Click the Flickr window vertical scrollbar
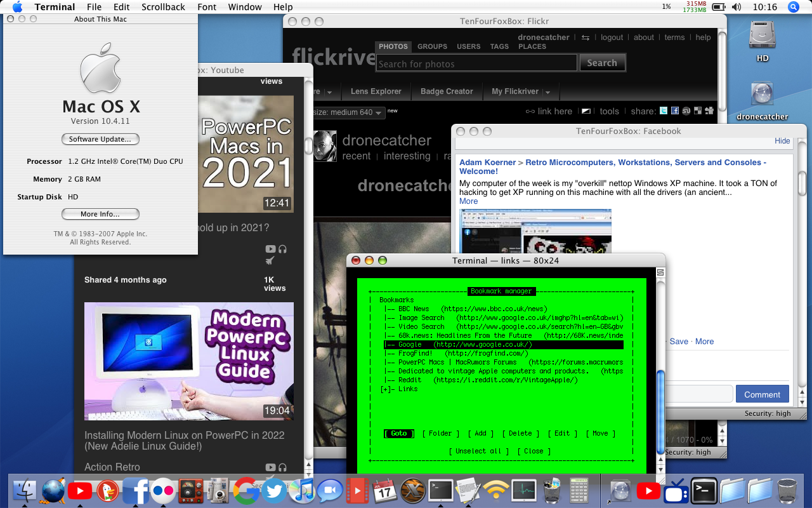Image resolution: width=812 pixels, height=508 pixels. point(721,70)
